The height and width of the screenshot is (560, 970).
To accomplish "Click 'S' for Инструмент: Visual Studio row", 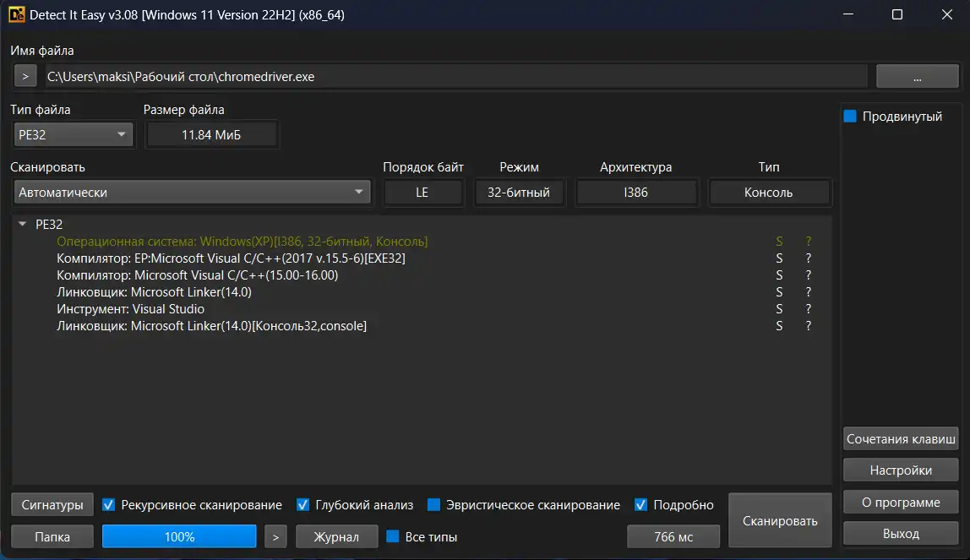I will pos(779,309).
